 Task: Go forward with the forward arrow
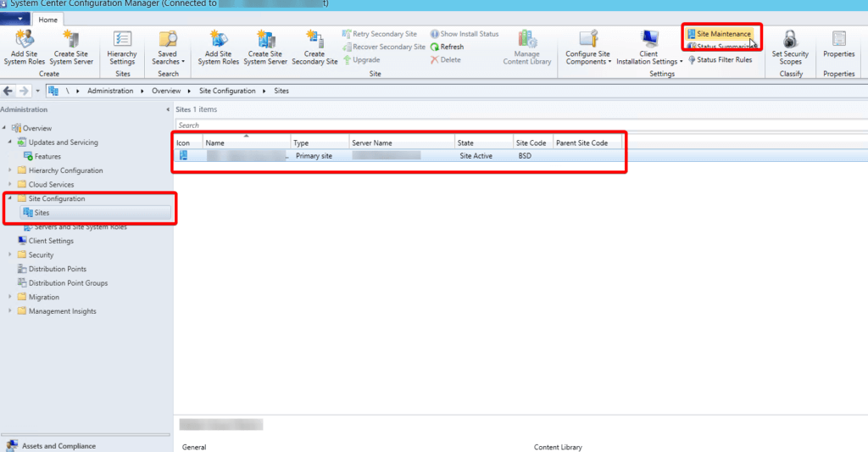pyautogui.click(x=23, y=91)
